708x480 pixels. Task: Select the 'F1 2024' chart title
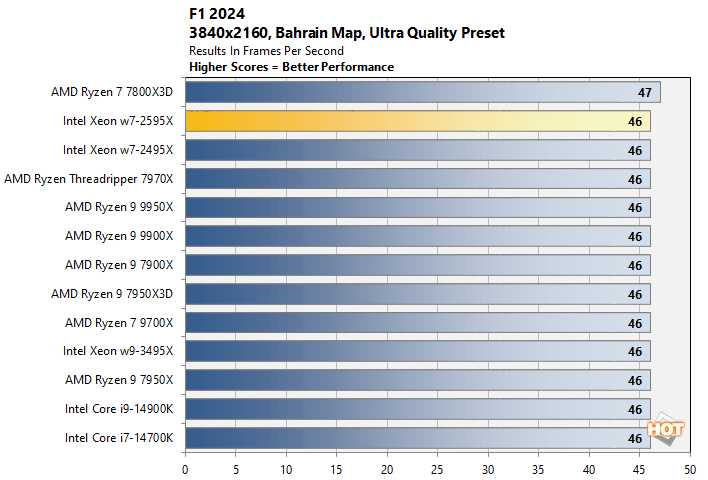coord(217,14)
